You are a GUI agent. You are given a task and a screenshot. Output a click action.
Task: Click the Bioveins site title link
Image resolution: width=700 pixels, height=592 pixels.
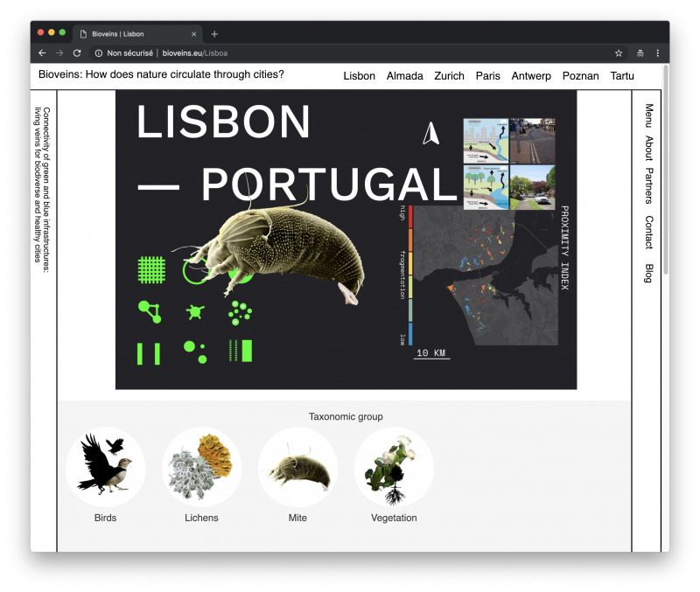click(x=161, y=75)
